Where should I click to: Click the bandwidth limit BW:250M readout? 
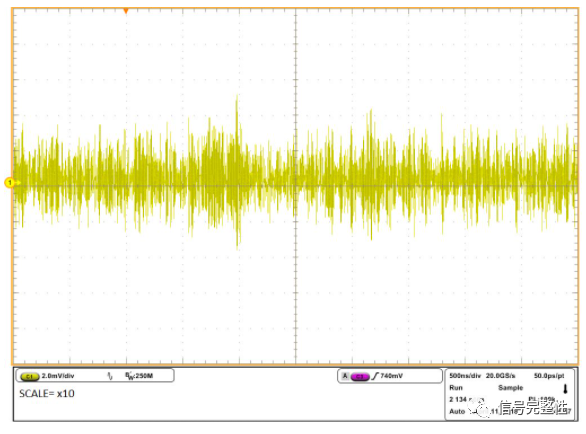click(x=139, y=376)
